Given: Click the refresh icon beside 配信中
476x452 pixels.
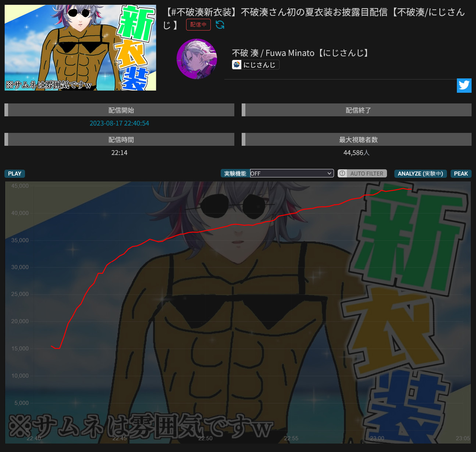Looking at the screenshot, I should coord(220,25).
